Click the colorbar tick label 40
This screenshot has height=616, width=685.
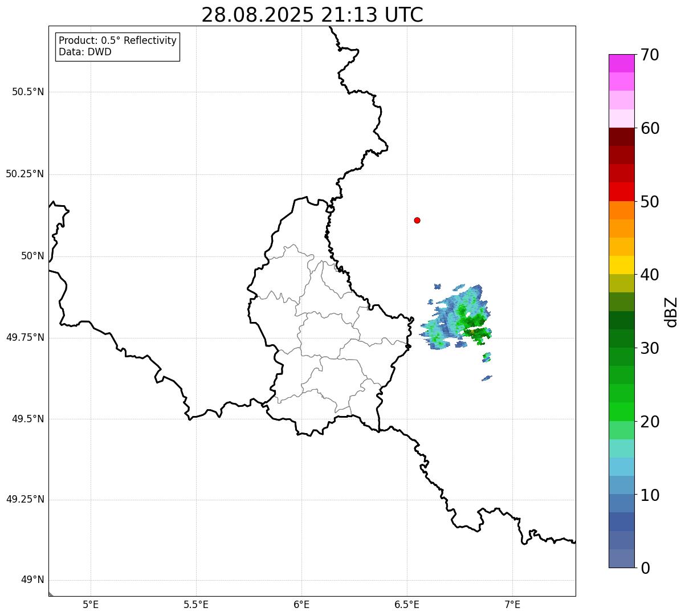click(650, 275)
